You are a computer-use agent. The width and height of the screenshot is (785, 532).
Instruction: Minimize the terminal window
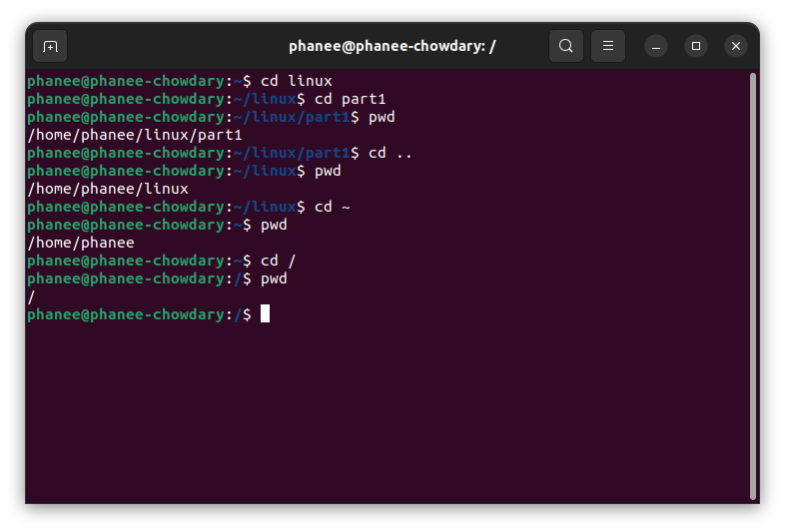[656, 47]
